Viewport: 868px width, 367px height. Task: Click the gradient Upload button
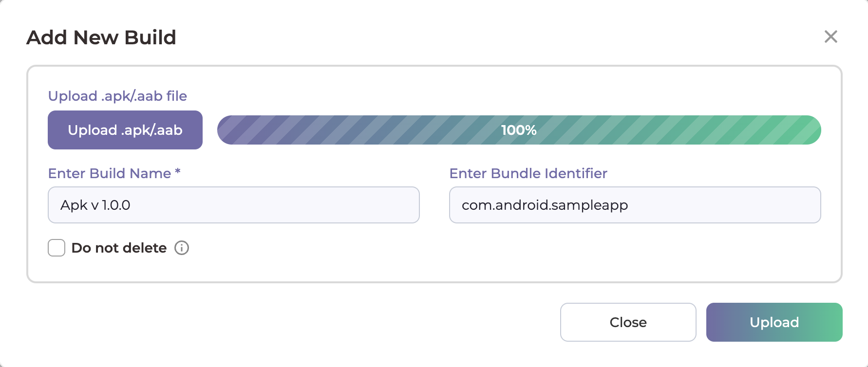pyautogui.click(x=774, y=322)
